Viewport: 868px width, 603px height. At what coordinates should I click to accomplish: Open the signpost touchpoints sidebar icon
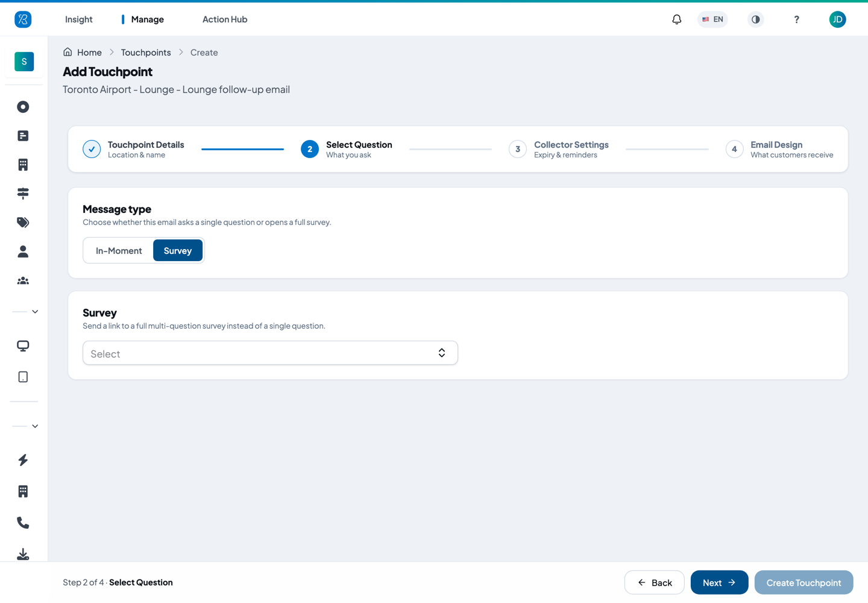[23, 194]
